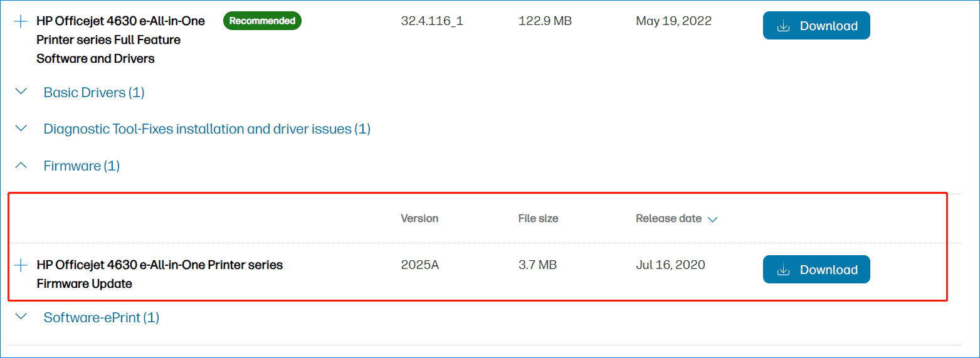Open the Basic Drivers (1) link
This screenshot has height=358, width=980.
94,93
